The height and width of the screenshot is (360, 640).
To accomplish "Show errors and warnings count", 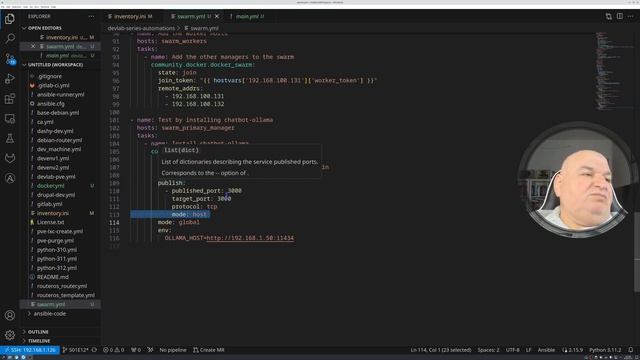I will click(x=113, y=350).
